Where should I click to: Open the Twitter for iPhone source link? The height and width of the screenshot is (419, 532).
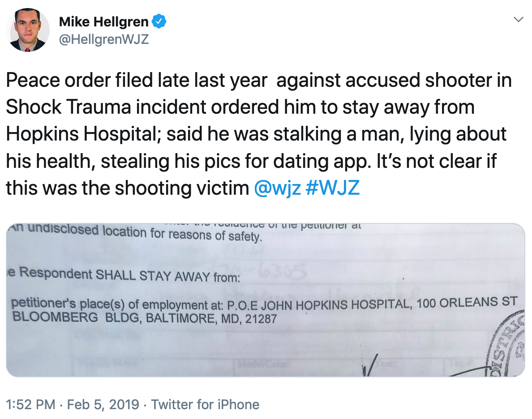205,405
